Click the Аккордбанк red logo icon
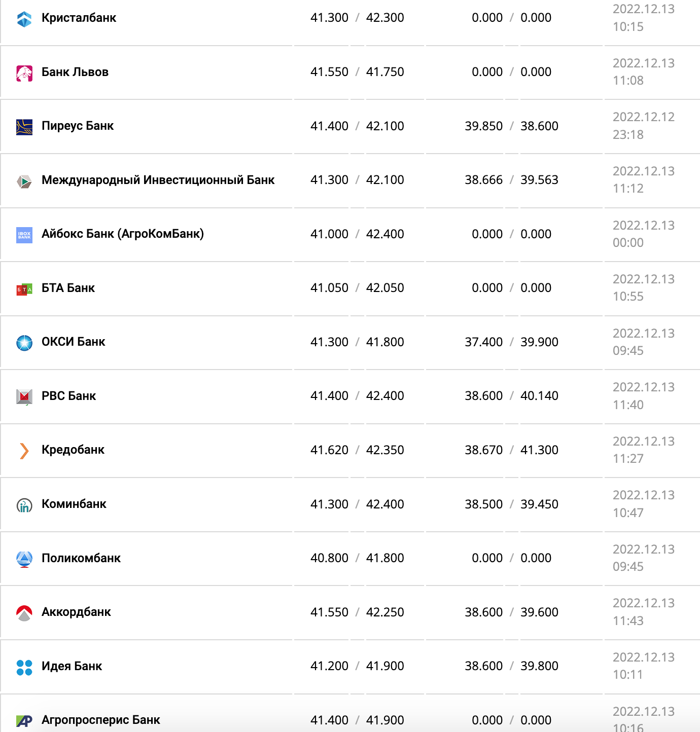This screenshot has width=700, height=732. (24, 613)
